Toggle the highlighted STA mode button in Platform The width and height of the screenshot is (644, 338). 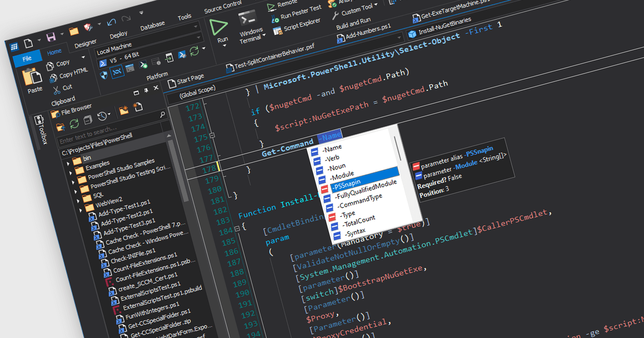coord(118,71)
